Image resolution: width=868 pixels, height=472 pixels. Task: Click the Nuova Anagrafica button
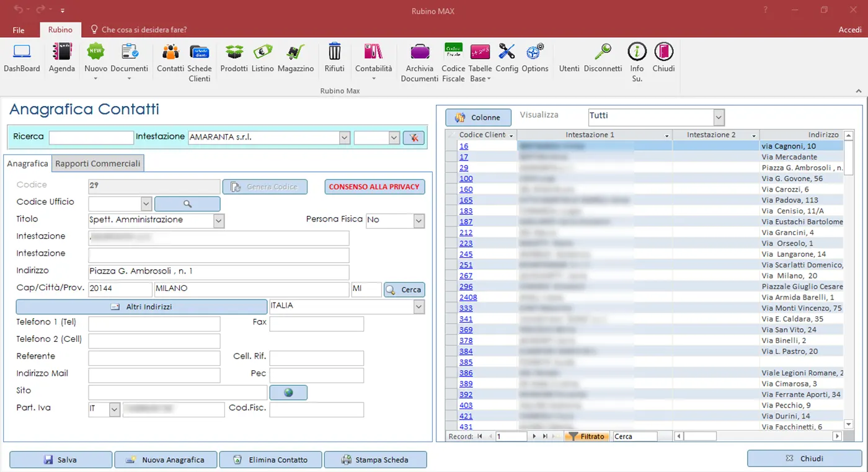click(166, 460)
